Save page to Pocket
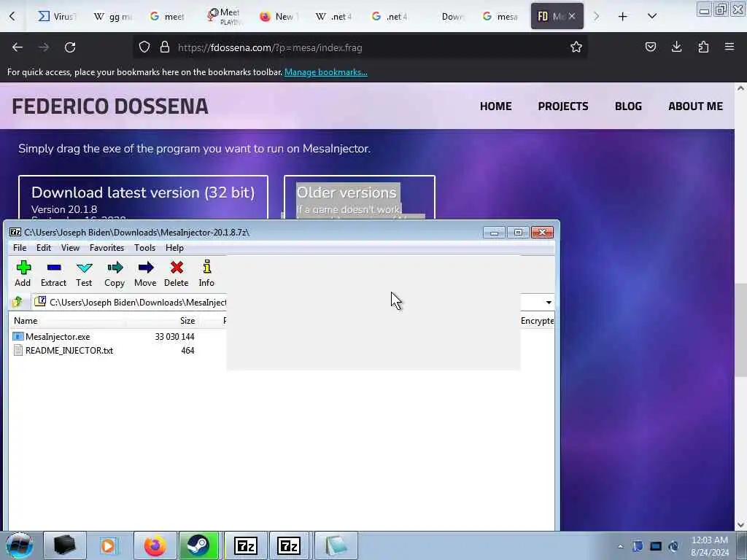This screenshot has height=560, width=747. (650, 47)
